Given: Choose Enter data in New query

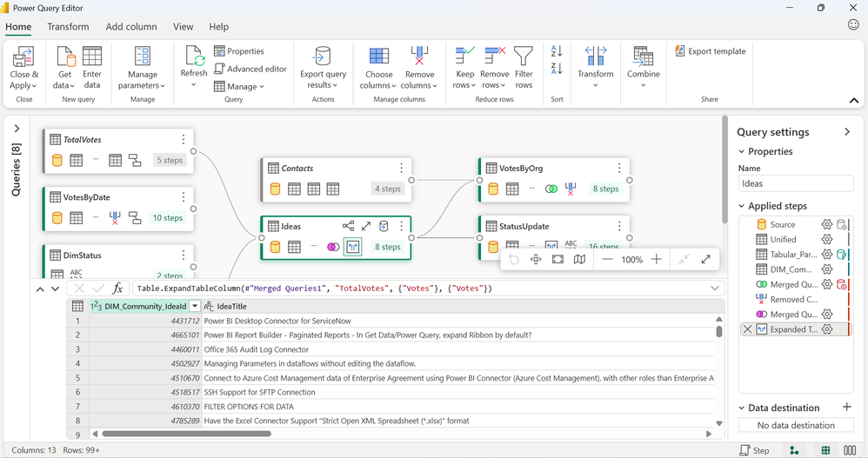Looking at the screenshot, I should pyautogui.click(x=92, y=68).
